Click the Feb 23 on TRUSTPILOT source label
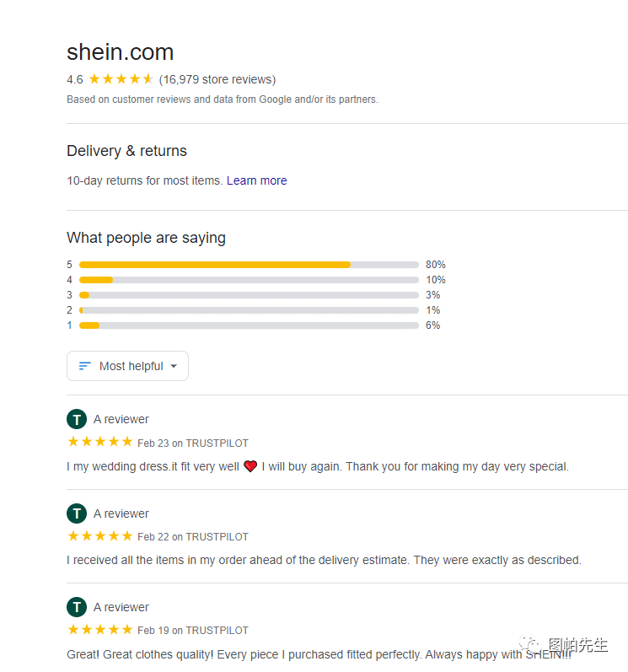This screenshot has height=672, width=628. click(193, 443)
